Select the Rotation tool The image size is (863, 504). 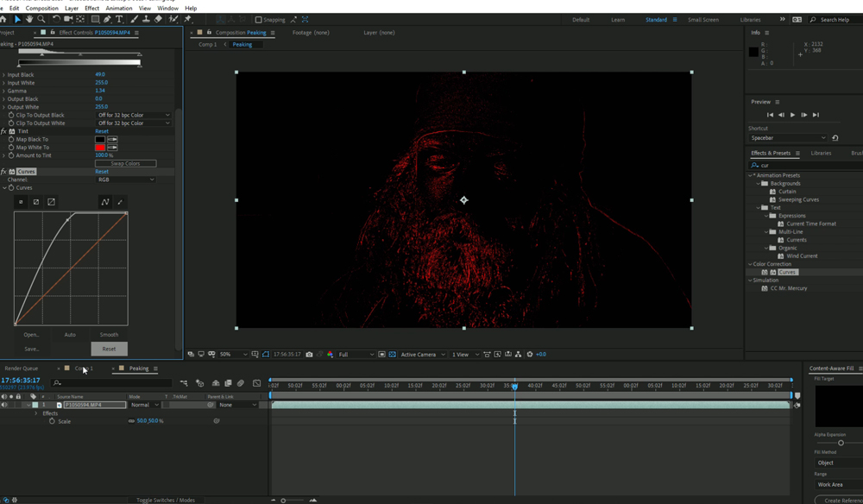click(x=56, y=19)
